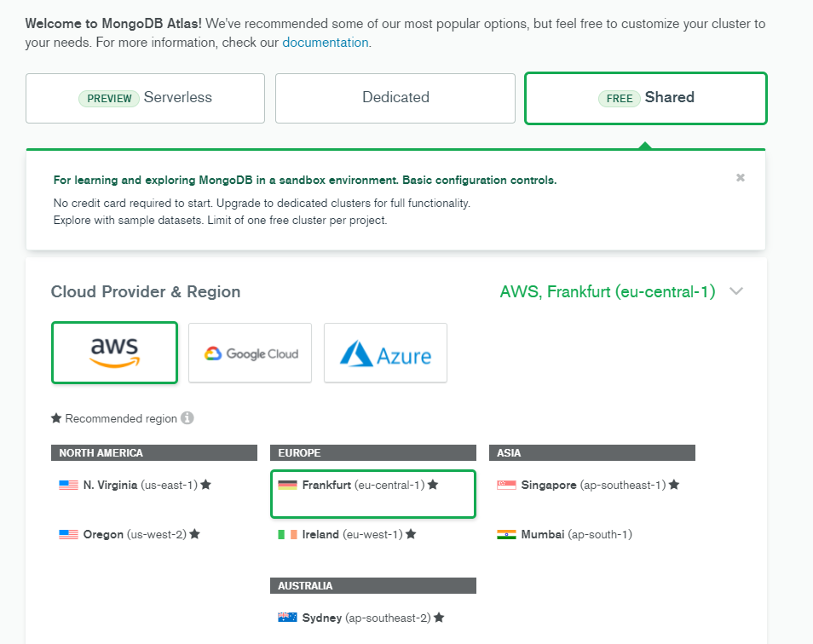Switch to the Serverless tab
This screenshot has width=813, height=644.
point(146,98)
